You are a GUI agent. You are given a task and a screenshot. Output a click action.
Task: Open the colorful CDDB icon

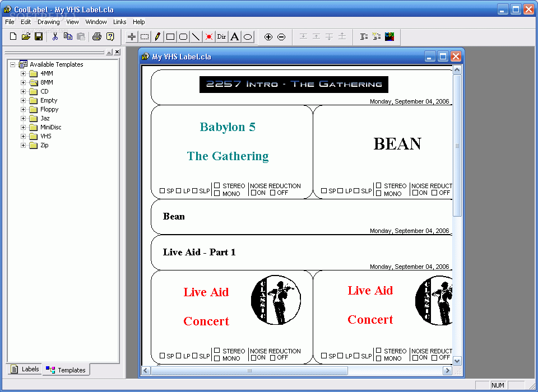[x=389, y=36]
